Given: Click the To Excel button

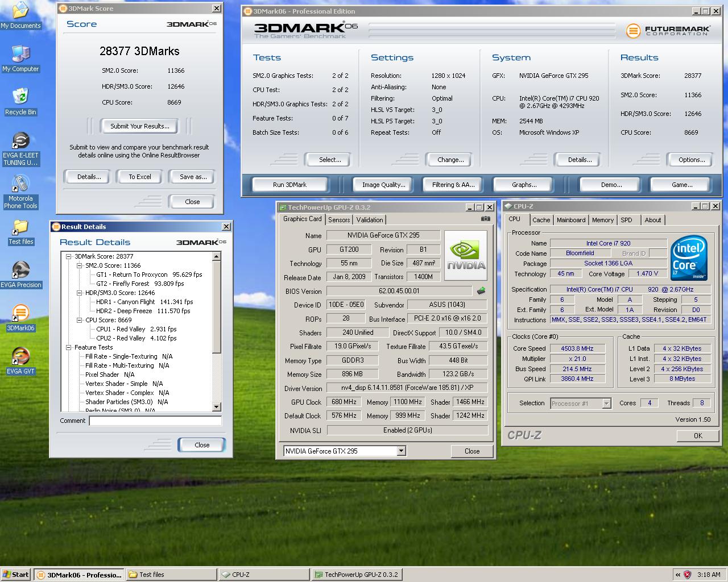Looking at the screenshot, I should 139,177.
